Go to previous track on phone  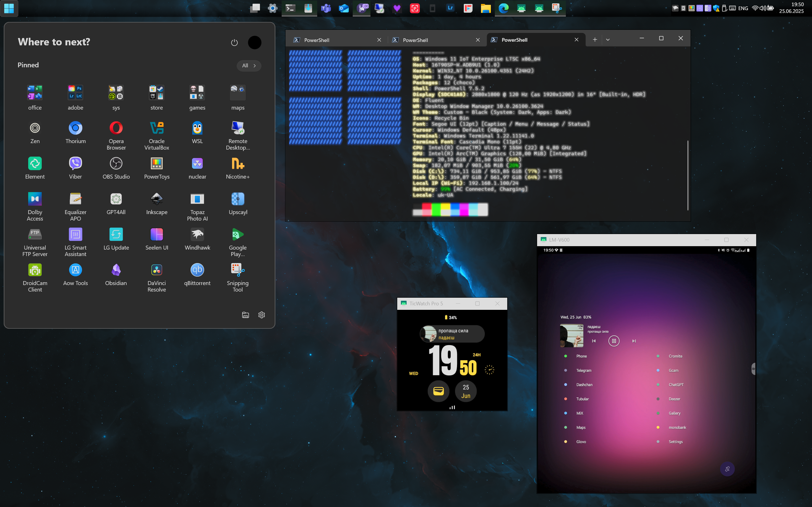pos(593,341)
